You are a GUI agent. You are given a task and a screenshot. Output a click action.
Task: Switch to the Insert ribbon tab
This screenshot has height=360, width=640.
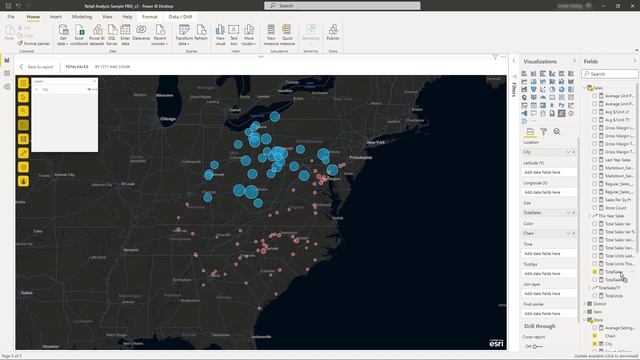(x=56, y=17)
